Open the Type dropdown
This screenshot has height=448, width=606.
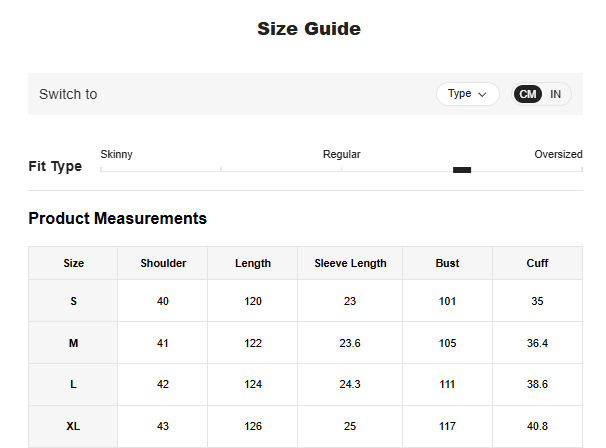point(467,94)
